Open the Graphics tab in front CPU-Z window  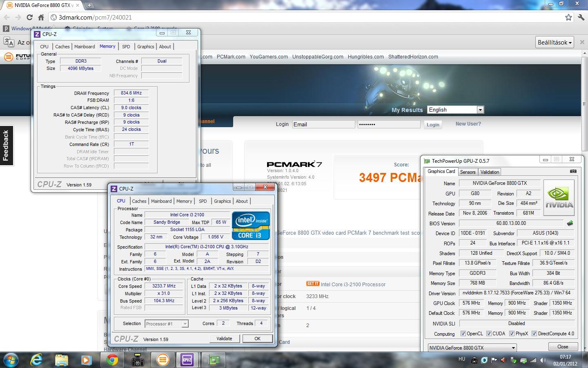point(222,201)
